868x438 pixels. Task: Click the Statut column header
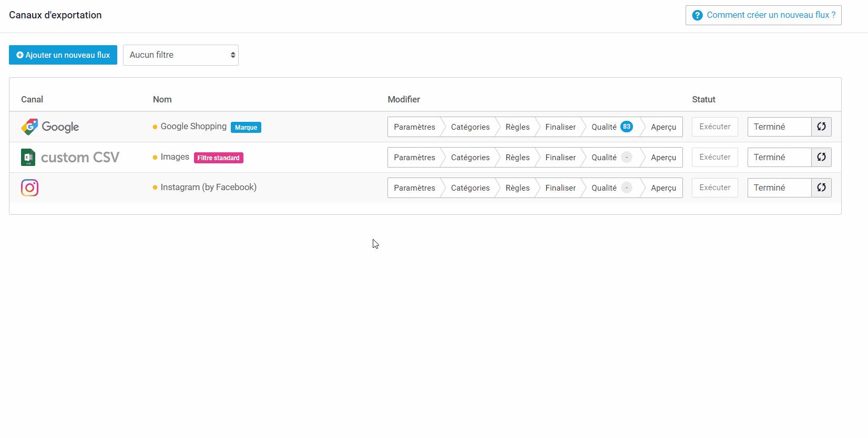[703, 99]
